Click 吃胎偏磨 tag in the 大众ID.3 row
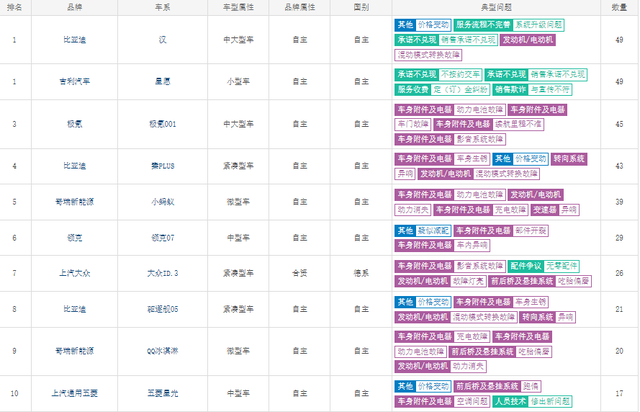 click(x=573, y=281)
